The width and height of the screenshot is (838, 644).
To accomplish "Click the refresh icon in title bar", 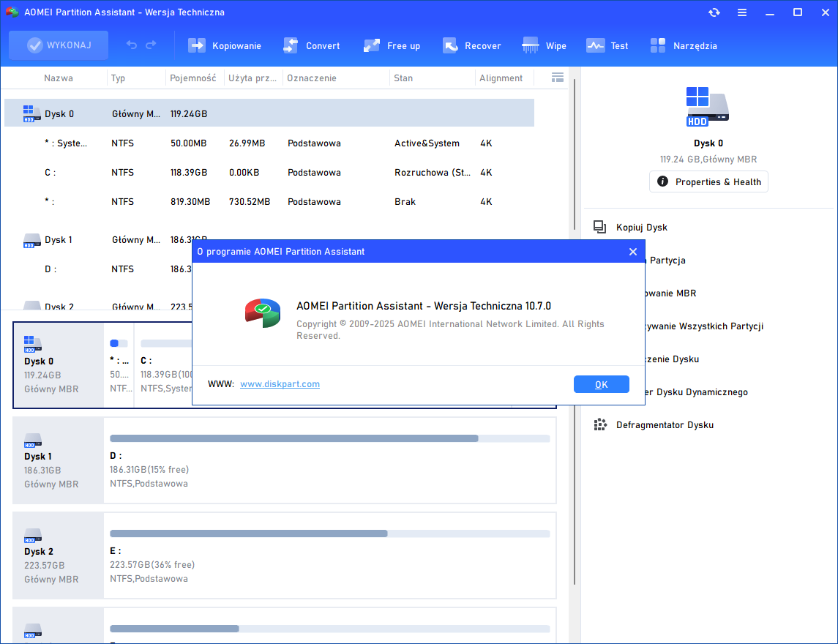I will (714, 12).
